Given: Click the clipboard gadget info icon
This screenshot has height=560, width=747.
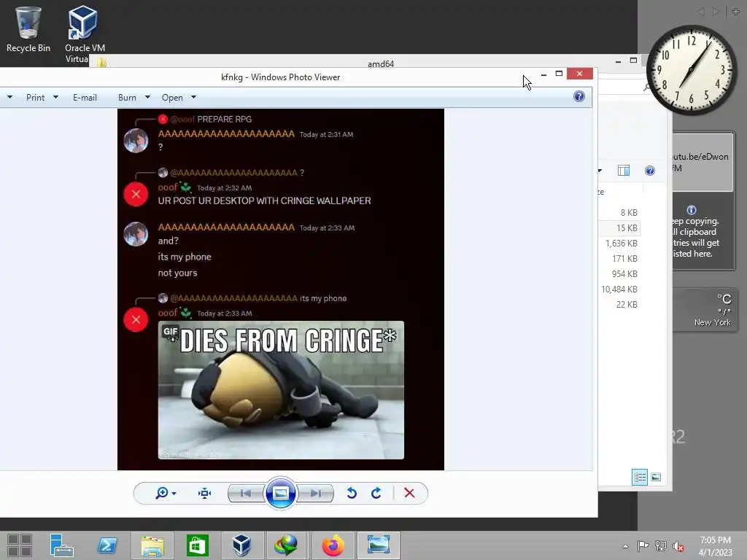Looking at the screenshot, I should [692, 210].
